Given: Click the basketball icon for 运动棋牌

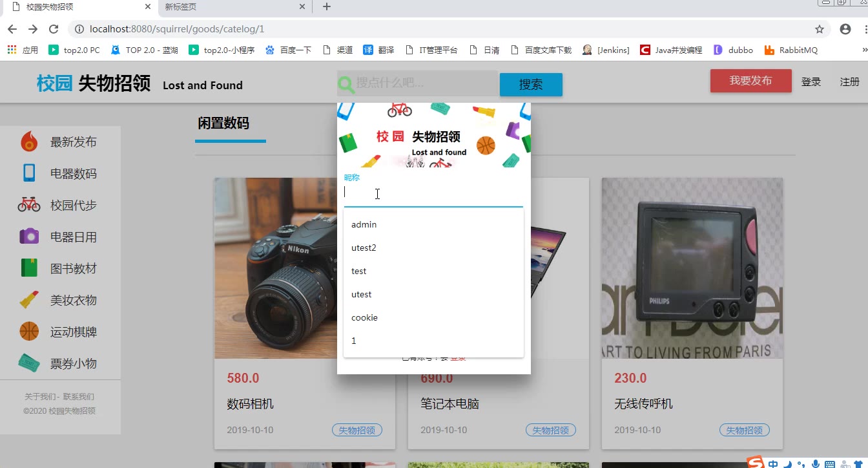Looking at the screenshot, I should (x=29, y=332).
